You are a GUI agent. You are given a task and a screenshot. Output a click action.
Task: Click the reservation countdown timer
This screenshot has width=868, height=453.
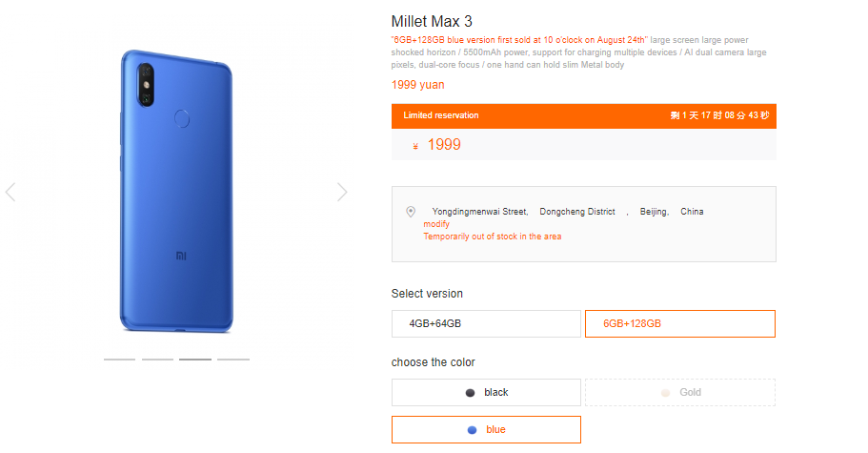pyautogui.click(x=719, y=115)
